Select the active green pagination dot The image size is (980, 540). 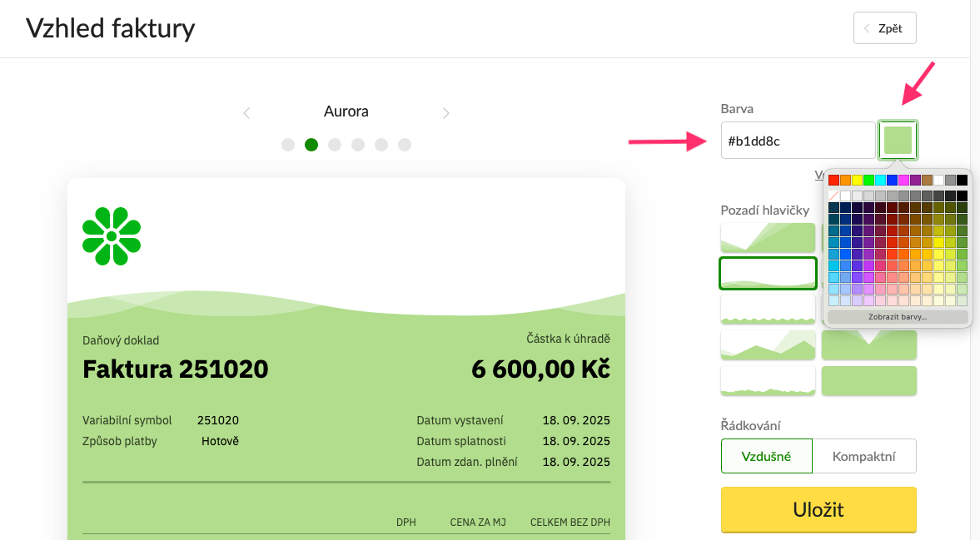point(311,145)
